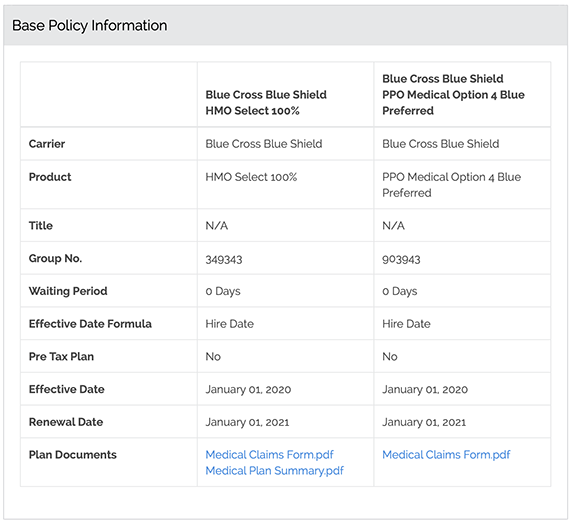Viewport: 572px width, 526px height.
Task: Click PPO Renewal Date January 01, 2021
Action: [424, 422]
